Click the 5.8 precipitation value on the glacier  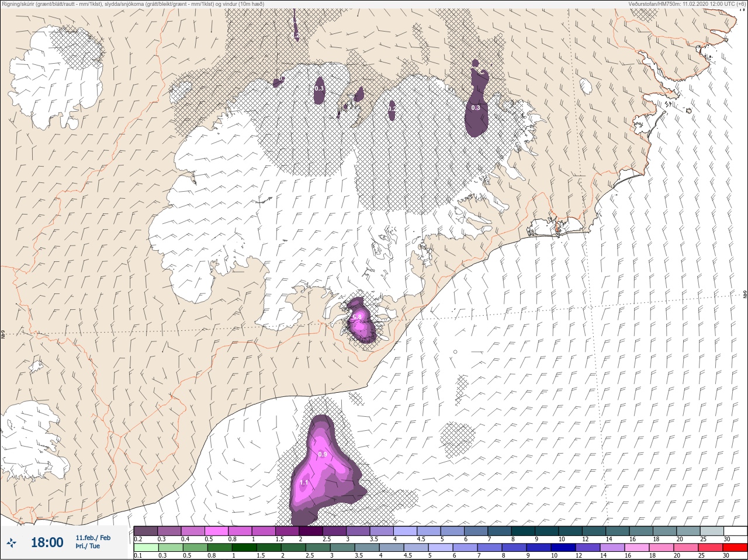point(358,316)
